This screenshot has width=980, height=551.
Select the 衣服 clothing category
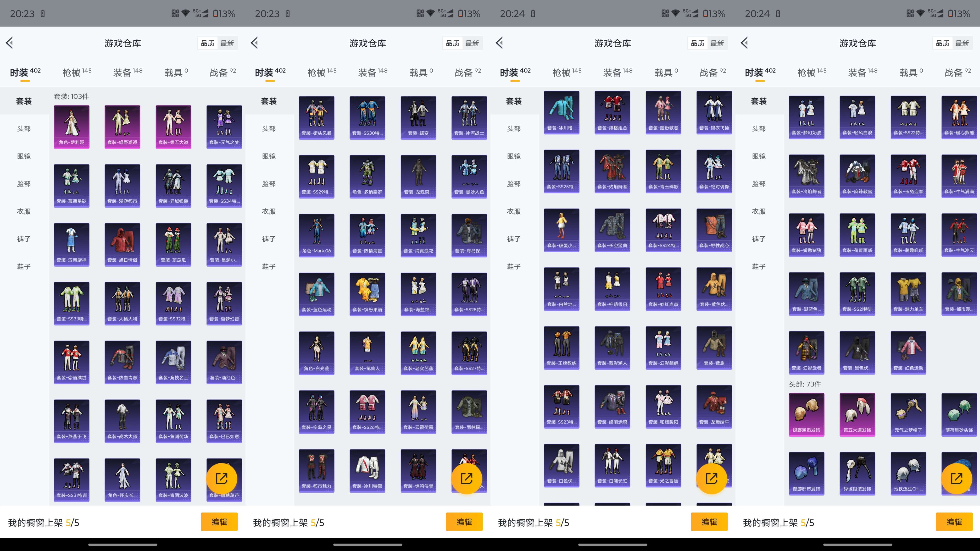click(24, 211)
